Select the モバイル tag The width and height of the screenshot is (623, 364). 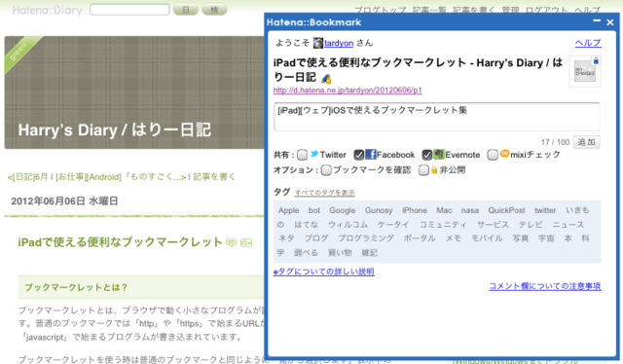click(x=487, y=238)
